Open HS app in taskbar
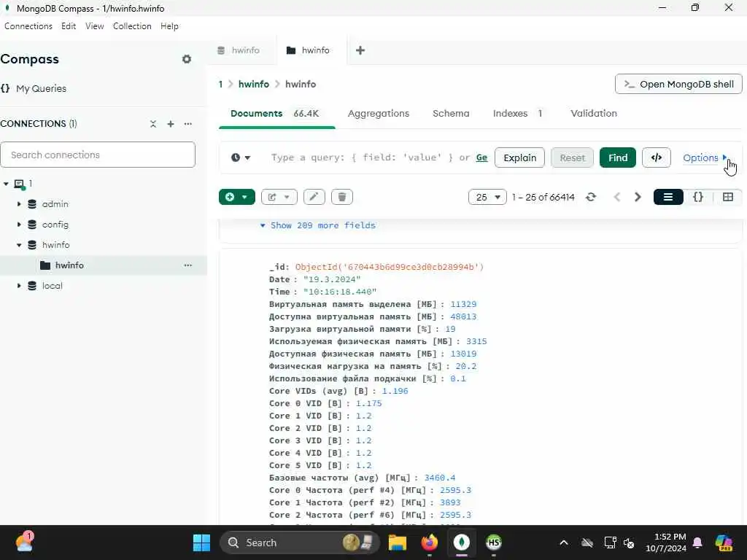747x560 pixels. click(x=494, y=542)
